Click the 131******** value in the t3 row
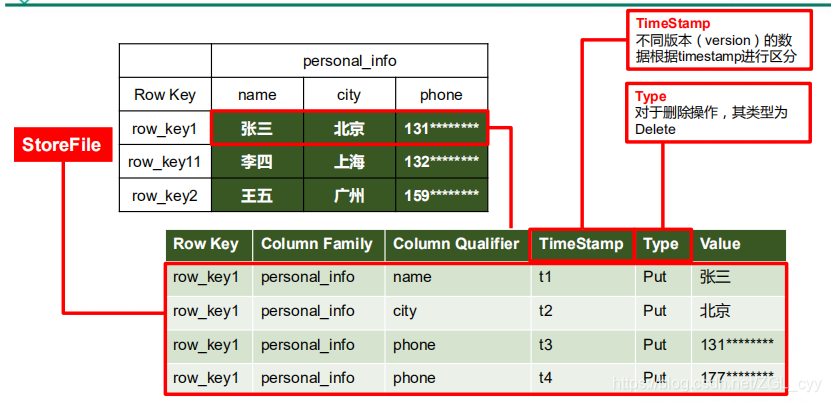Screen dimensions: 831x402 737,344
